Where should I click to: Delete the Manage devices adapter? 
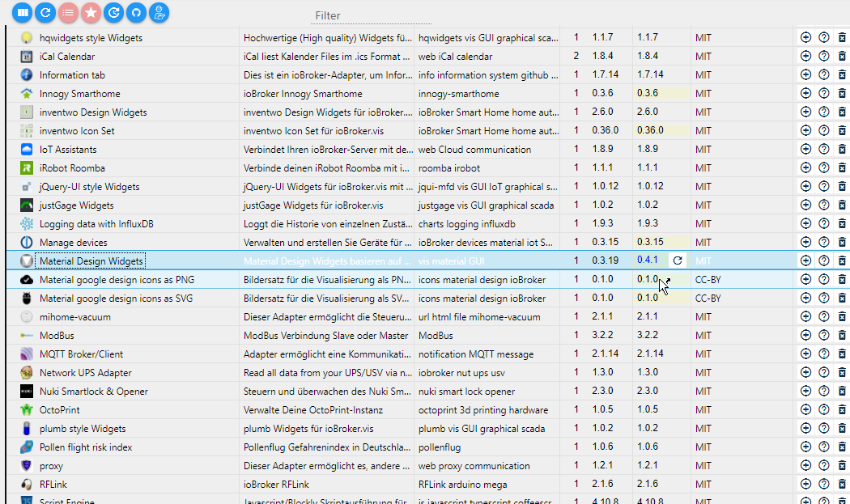tap(842, 242)
